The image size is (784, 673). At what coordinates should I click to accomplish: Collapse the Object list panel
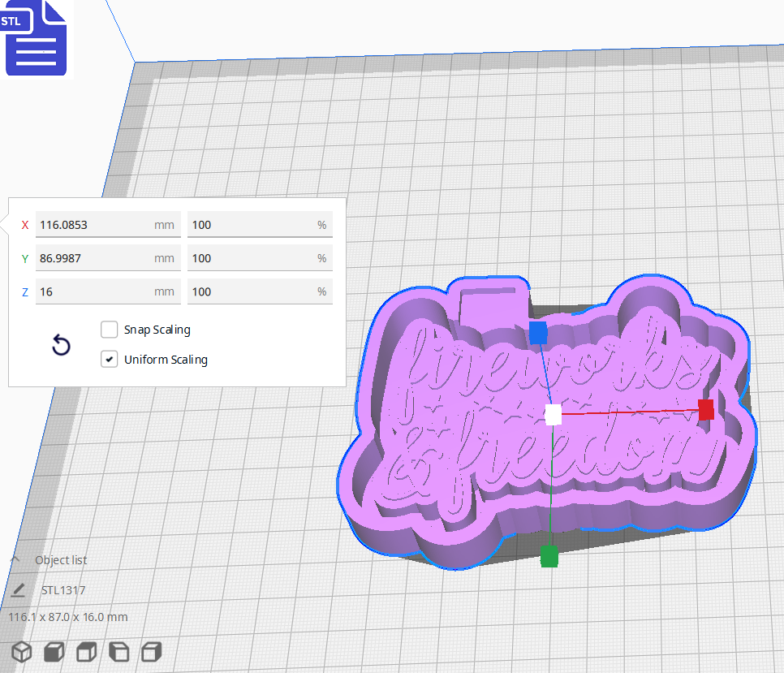pos(14,560)
